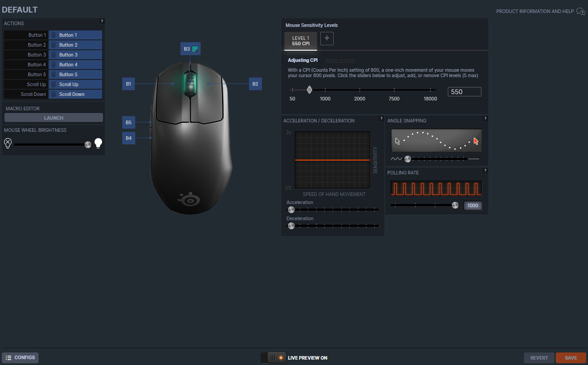588x365 pixels.
Task: Open Button 3 action assignment dropdown
Action: 75,55
